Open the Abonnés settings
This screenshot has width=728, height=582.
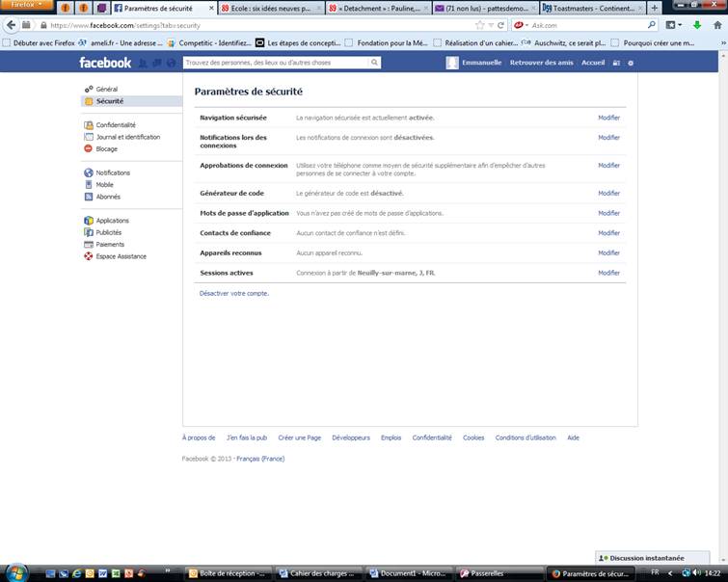tap(108, 197)
